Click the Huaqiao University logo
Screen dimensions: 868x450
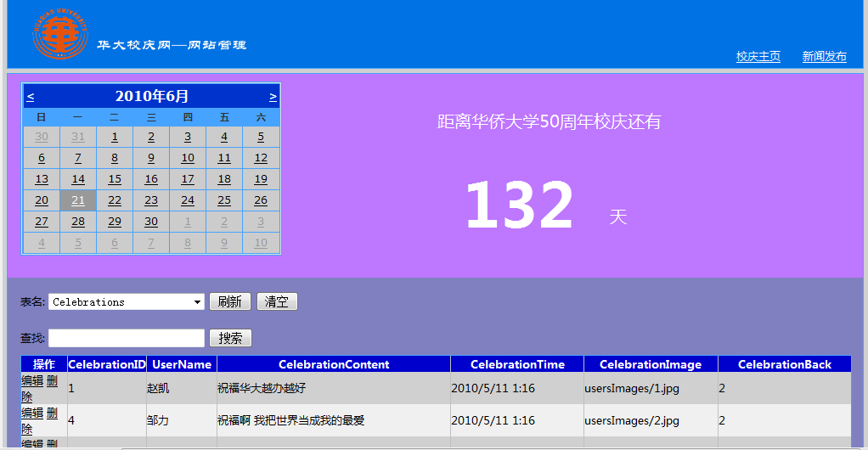(x=59, y=34)
